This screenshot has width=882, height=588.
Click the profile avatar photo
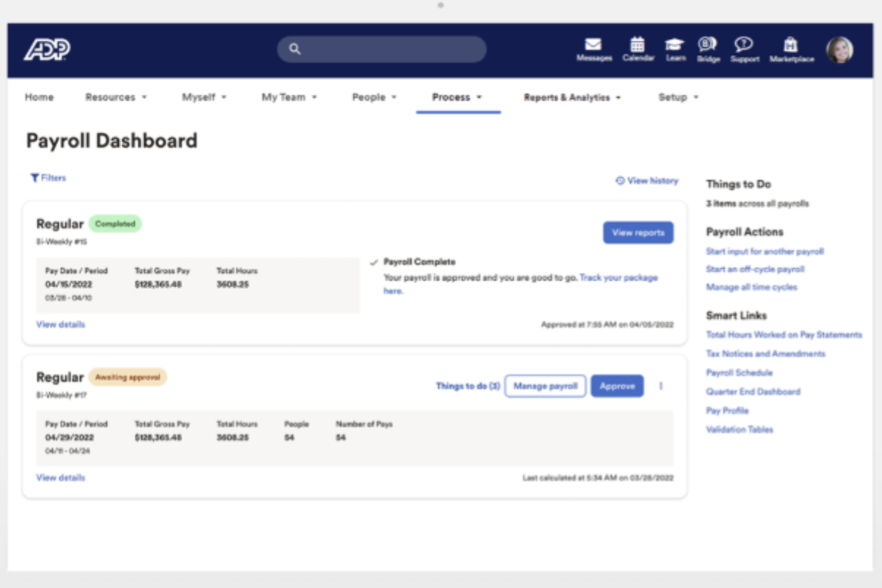click(839, 49)
